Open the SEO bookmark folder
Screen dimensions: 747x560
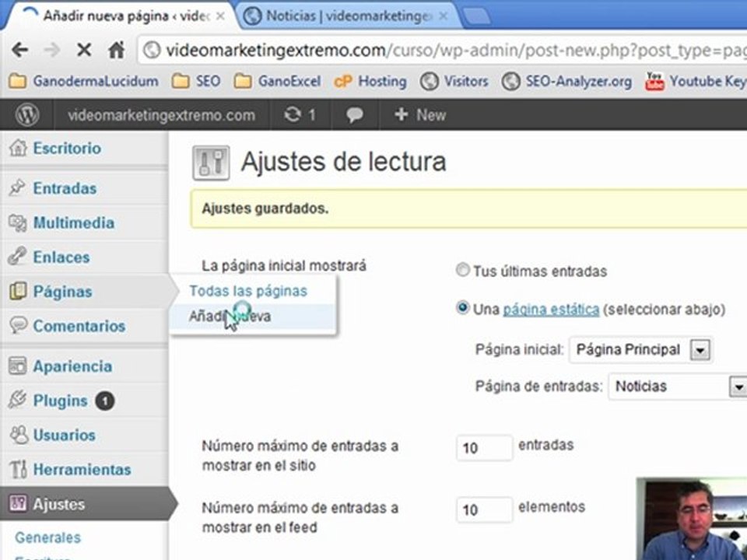196,82
